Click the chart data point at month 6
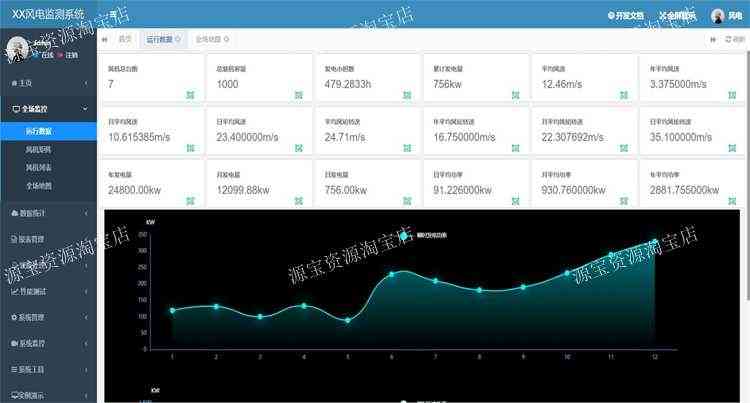This screenshot has height=403, width=750. (x=392, y=274)
